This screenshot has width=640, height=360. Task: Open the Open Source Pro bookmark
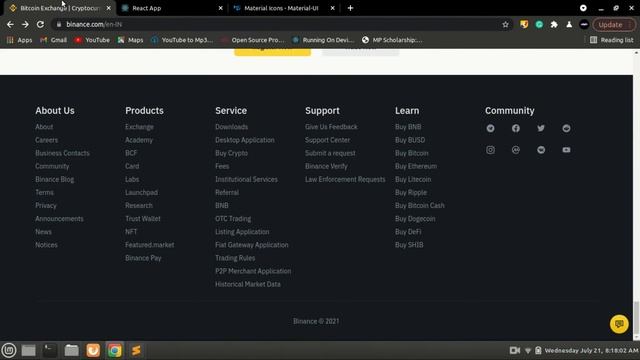pos(253,40)
